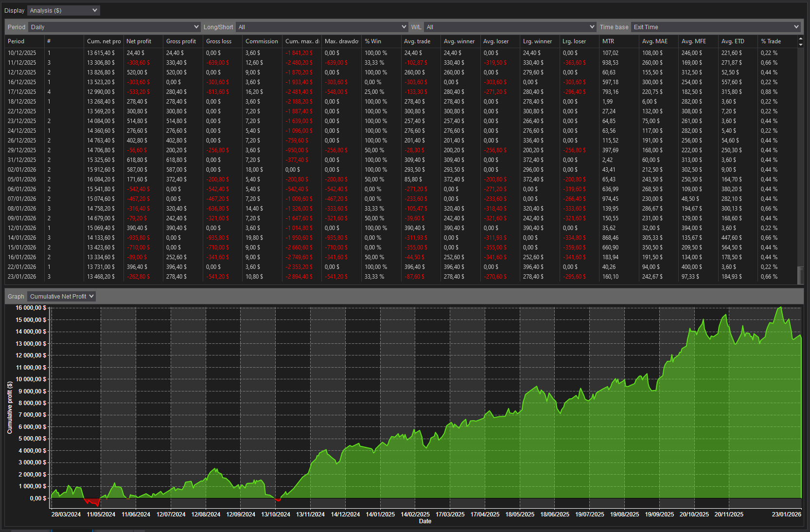This screenshot has height=532, width=810.
Task: Click the % Trade column header
Action: (x=771, y=41)
